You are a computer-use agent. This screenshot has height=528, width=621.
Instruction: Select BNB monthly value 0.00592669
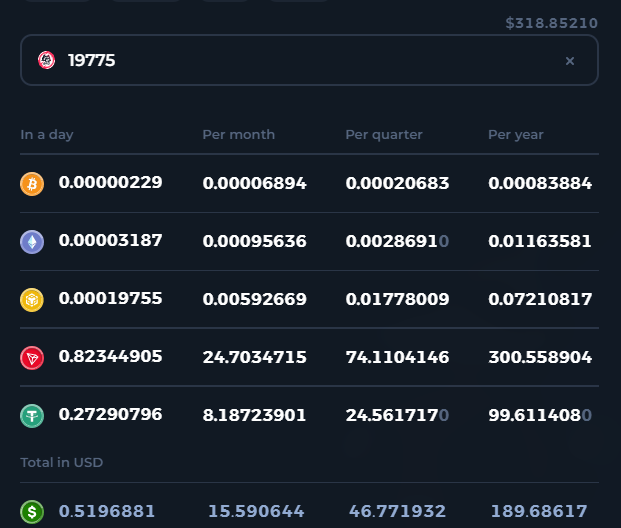[x=255, y=299]
